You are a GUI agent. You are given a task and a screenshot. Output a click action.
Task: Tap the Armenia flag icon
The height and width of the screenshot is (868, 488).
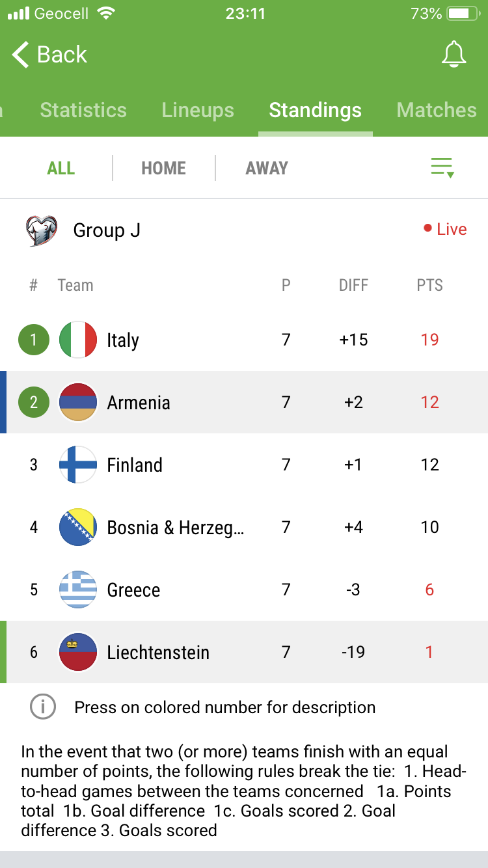(x=78, y=402)
